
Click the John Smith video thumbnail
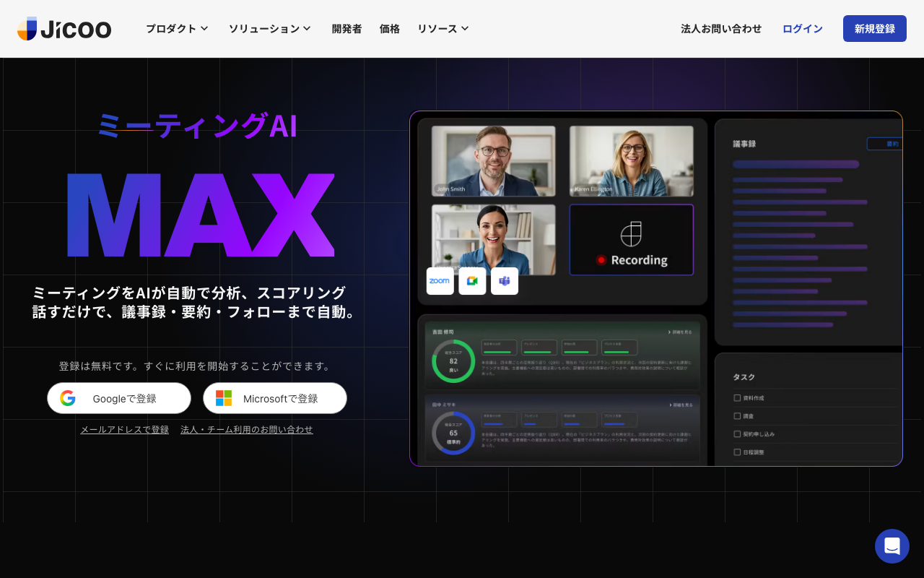[x=494, y=161]
